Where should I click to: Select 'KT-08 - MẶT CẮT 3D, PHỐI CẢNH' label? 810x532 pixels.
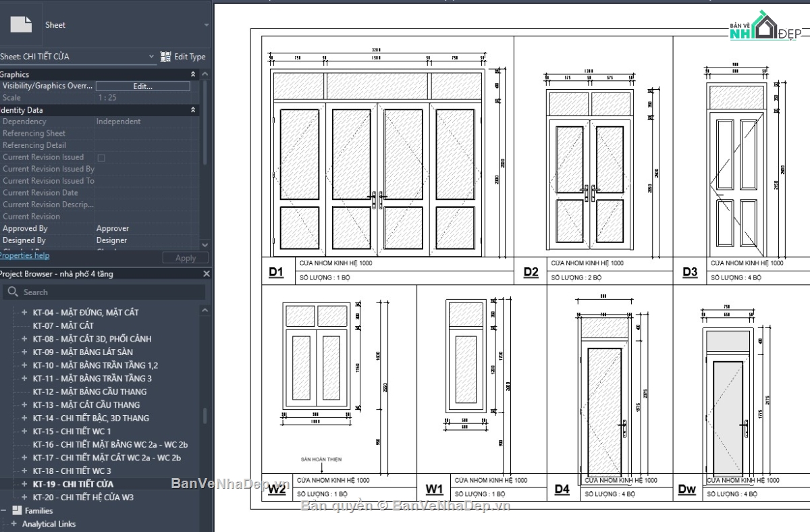[x=92, y=339]
